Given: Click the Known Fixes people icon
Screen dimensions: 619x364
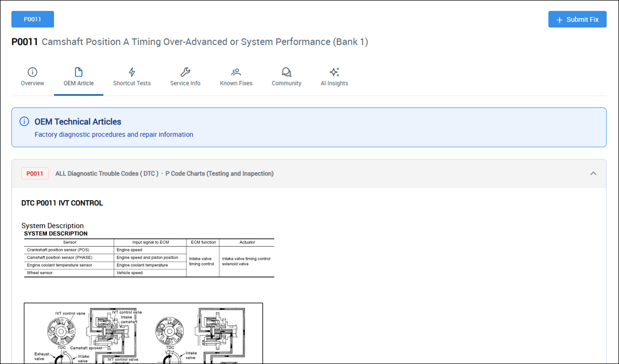Looking at the screenshot, I should click(236, 72).
